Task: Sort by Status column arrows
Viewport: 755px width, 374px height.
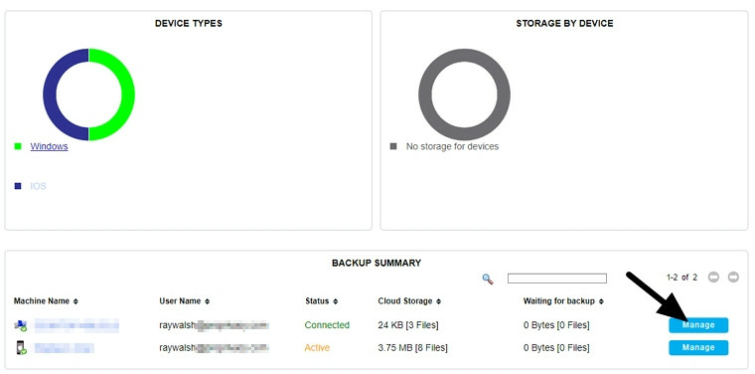Action: pyautogui.click(x=335, y=301)
